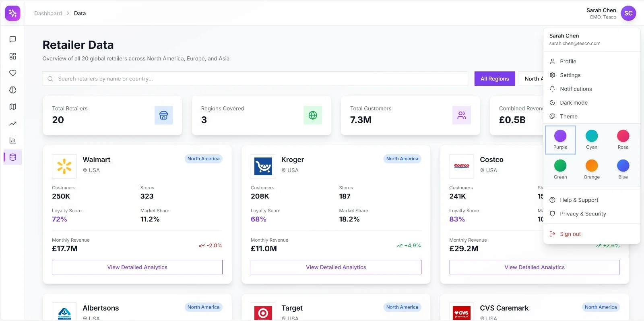Click the sparkle app logo icon

(12, 13)
